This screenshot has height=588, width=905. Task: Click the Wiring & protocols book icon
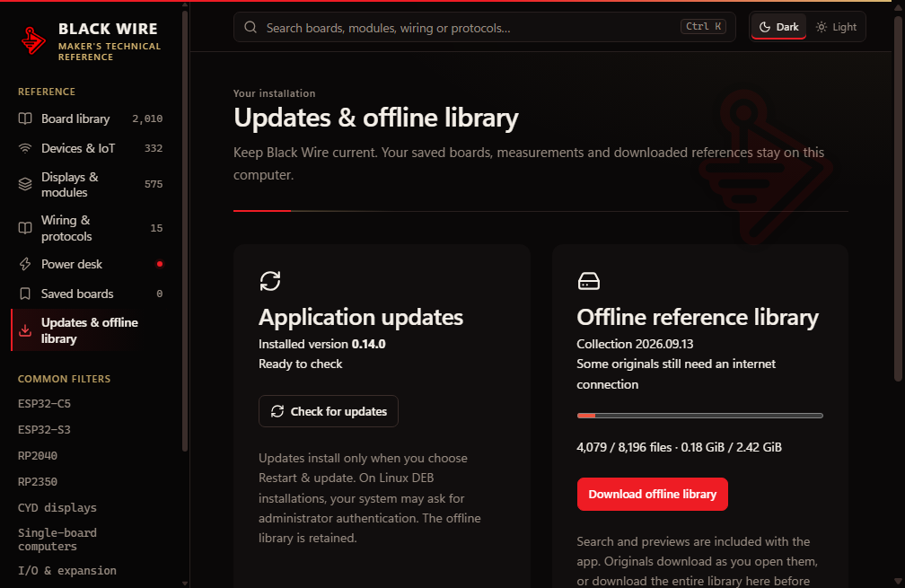pos(25,228)
